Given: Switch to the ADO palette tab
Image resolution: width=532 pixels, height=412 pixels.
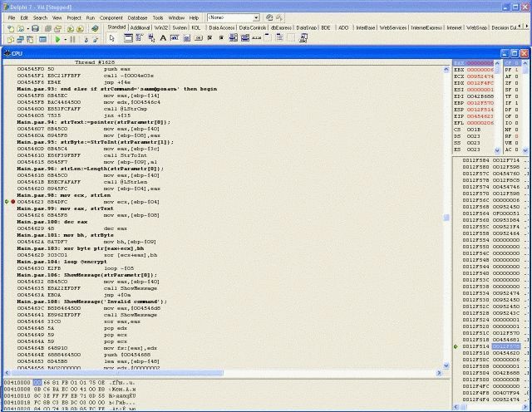Looking at the screenshot, I should [343, 27].
